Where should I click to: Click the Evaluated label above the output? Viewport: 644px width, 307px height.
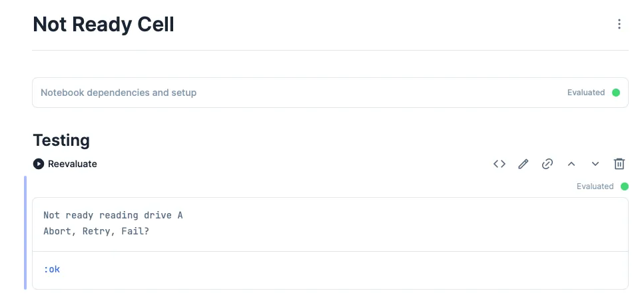pyautogui.click(x=595, y=186)
